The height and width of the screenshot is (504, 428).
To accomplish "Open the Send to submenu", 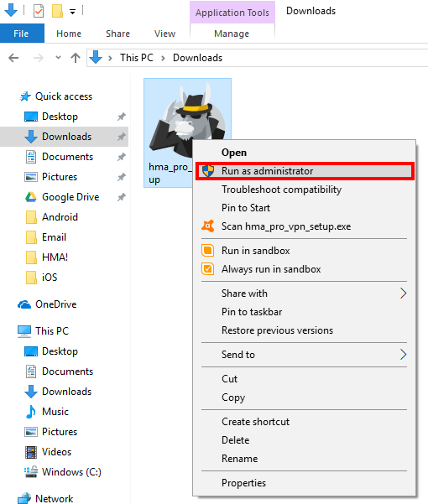I will point(304,355).
